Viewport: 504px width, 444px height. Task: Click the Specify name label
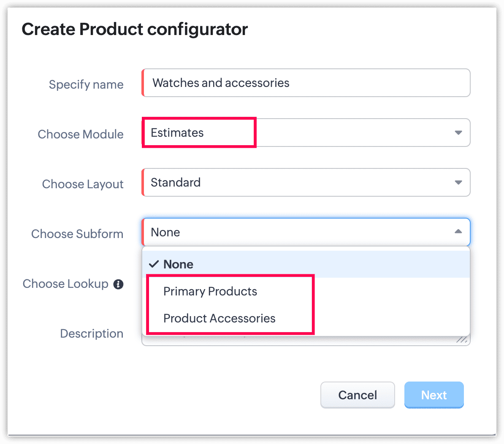tap(86, 84)
